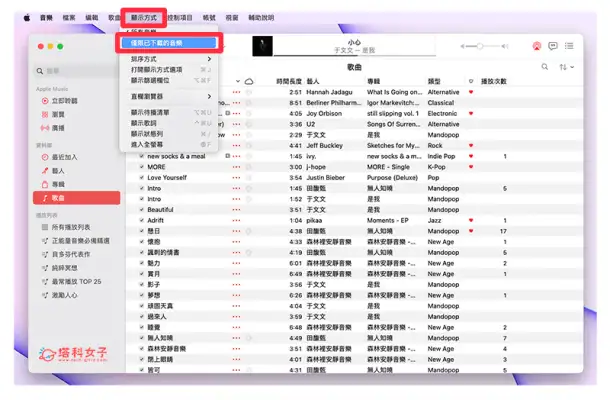
Task: Select the Berliner Philharm... artist cell
Action: [x=333, y=103]
